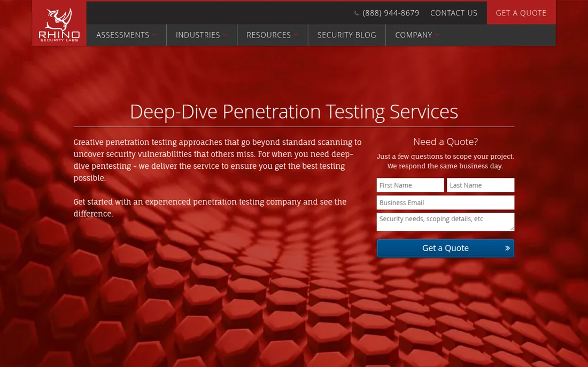The width and height of the screenshot is (588, 367).
Task: Open the Industries menu
Action: click(x=198, y=35)
